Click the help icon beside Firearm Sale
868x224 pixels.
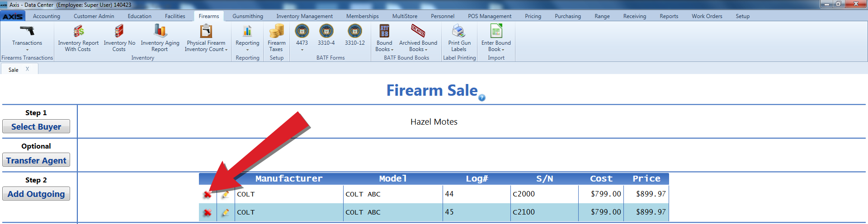click(482, 98)
